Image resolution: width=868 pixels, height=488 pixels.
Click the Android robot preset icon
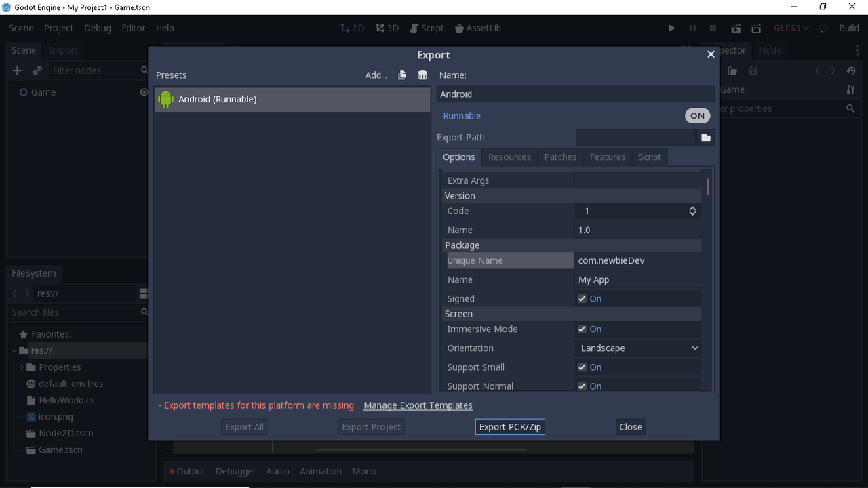(x=165, y=99)
